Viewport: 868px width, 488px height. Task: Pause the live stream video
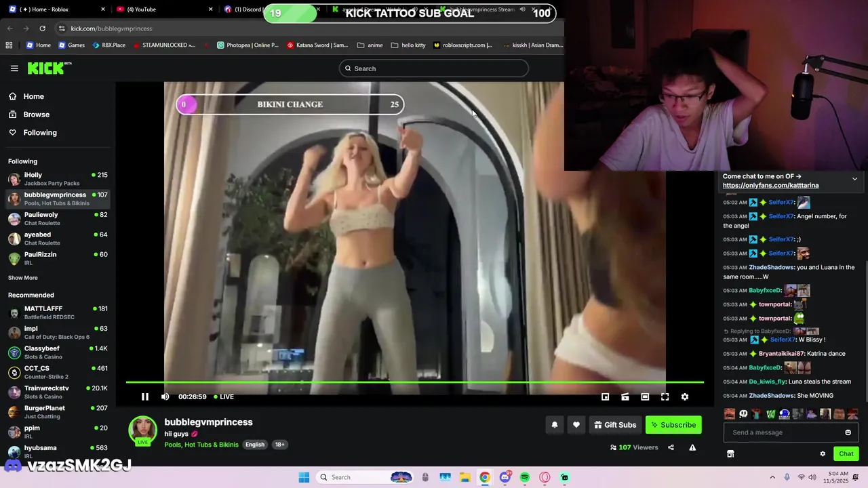(144, 396)
